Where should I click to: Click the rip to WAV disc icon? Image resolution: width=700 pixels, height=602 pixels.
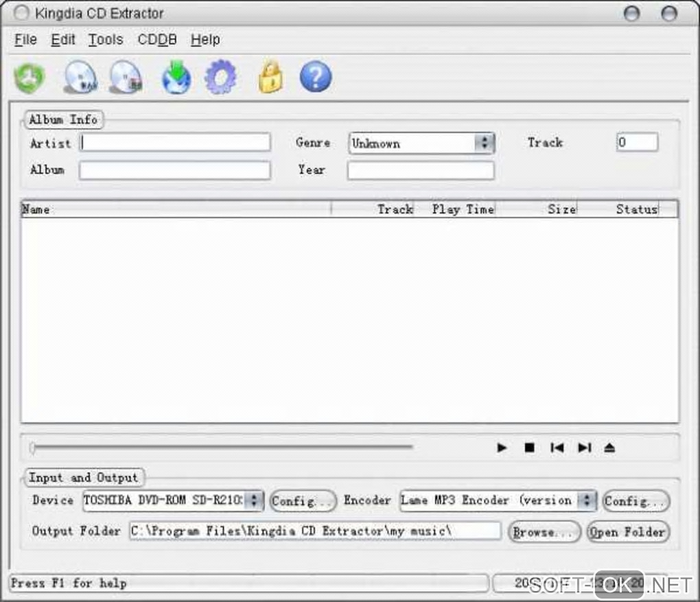81,78
